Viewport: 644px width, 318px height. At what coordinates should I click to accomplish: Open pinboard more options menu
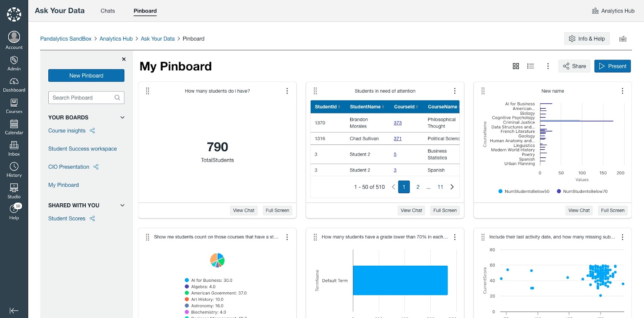(548, 66)
